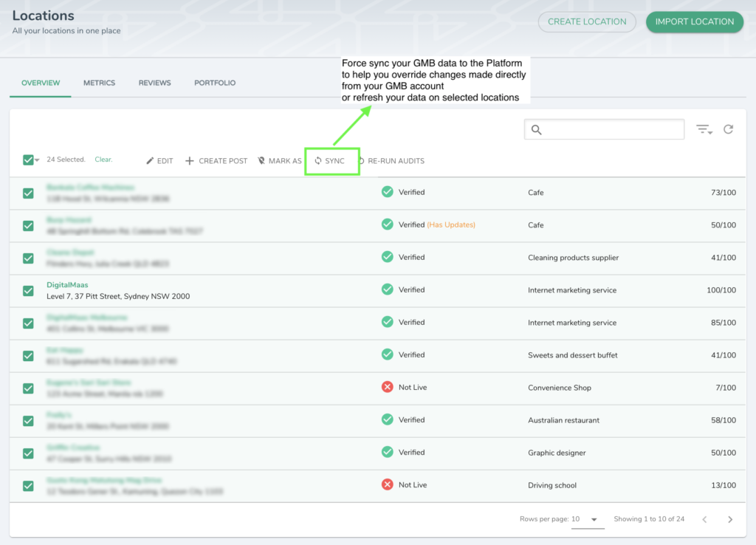756x545 pixels.
Task: Click verified icon in Graphic designer row
Action: (x=387, y=452)
